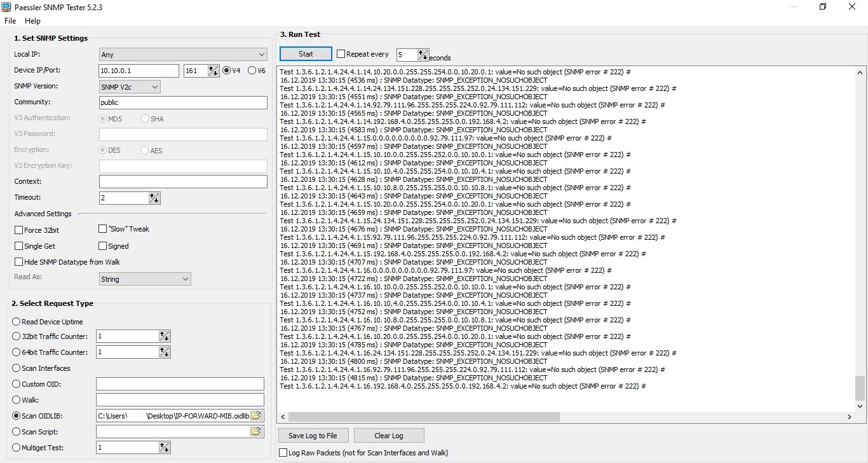Click the 64bit Traffic Counter value field

[127, 352]
